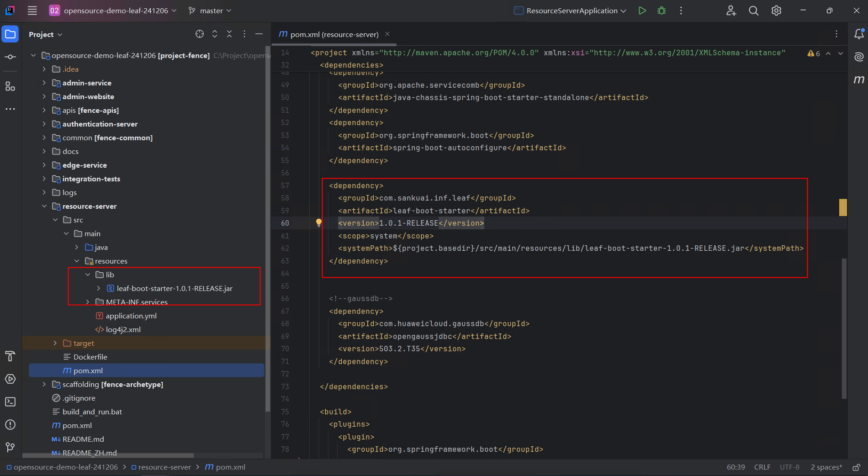The width and height of the screenshot is (868, 476).
Task: Select the pom.xml (resource-server) editor tab
Action: coord(334,34)
